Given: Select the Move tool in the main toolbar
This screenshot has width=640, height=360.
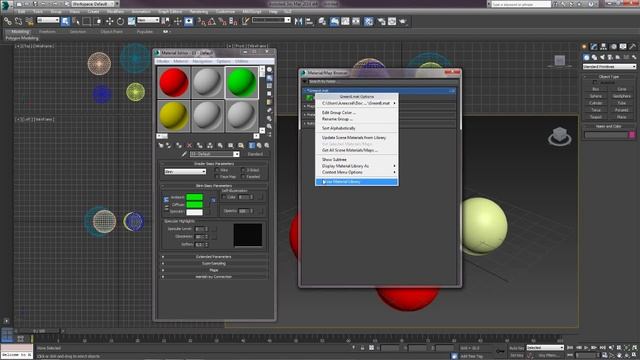Looking at the screenshot, I should tap(109, 21).
